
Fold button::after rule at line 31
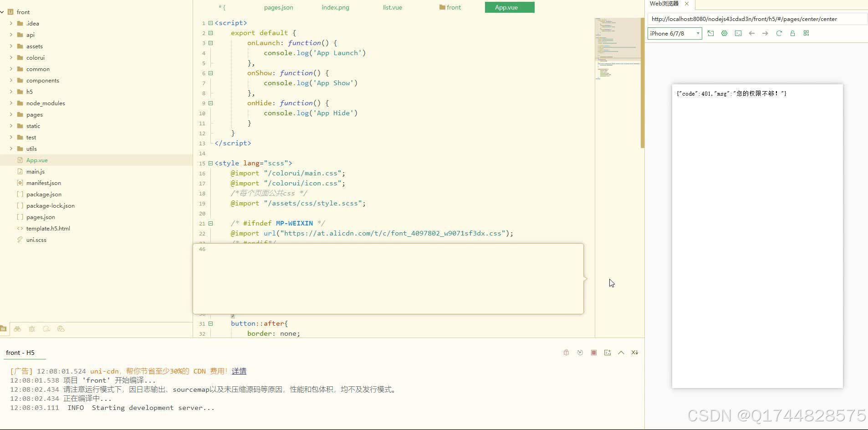pyautogui.click(x=210, y=323)
